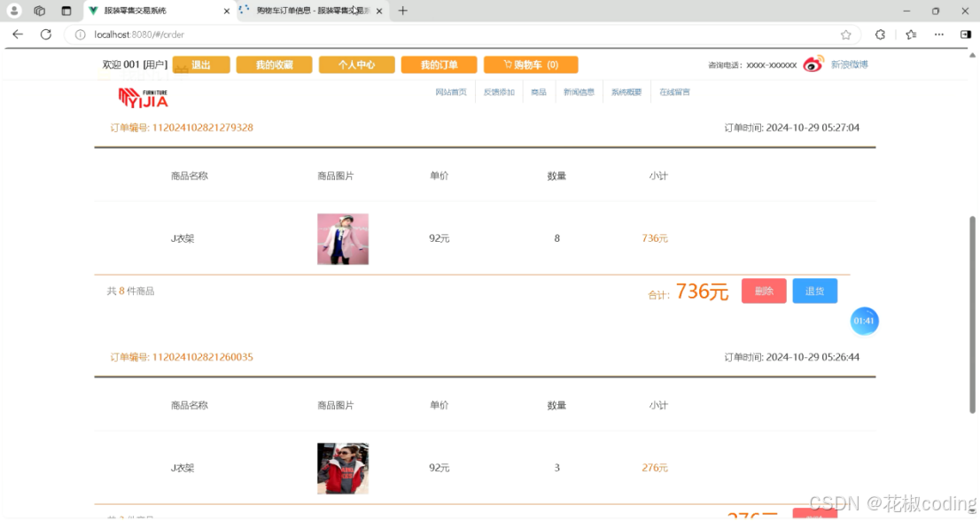This screenshot has width=980, height=521.
Task: Open 商品 navigation item
Action: [539, 92]
